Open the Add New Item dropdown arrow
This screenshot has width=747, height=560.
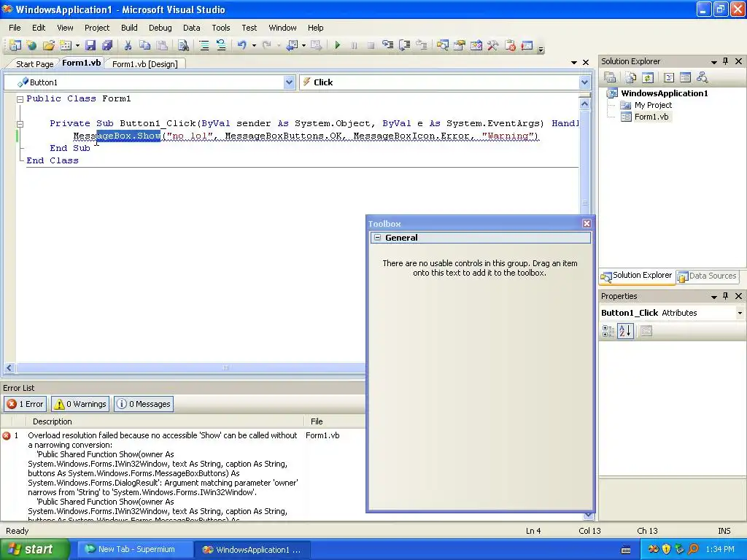coord(77,46)
